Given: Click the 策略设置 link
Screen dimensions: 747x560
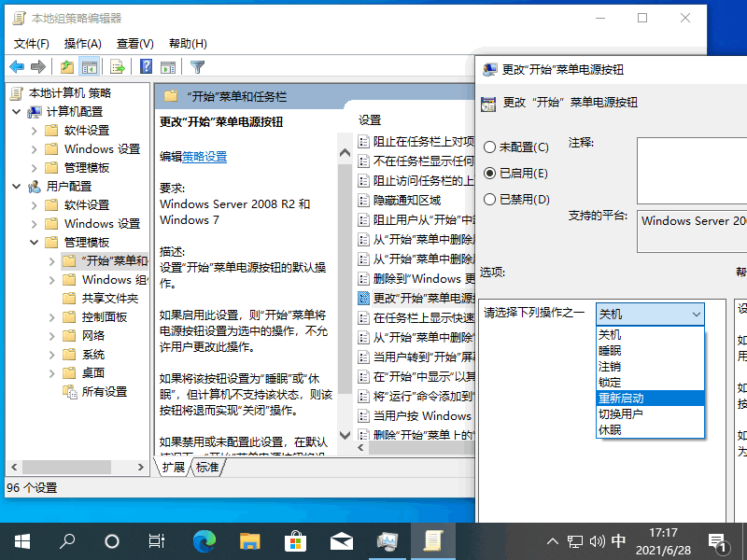Looking at the screenshot, I should click(204, 157).
